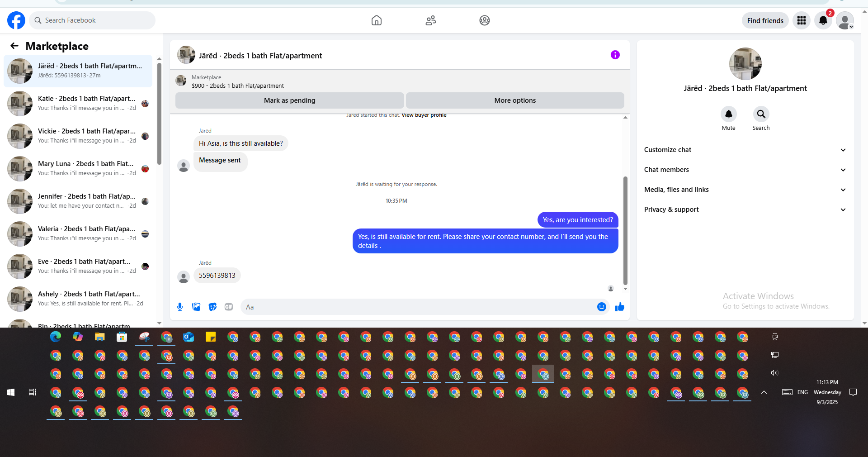Viewport: 868px width, 457px height.
Task: Click "Hi Asia, is this still available?" message
Action: pos(241,143)
